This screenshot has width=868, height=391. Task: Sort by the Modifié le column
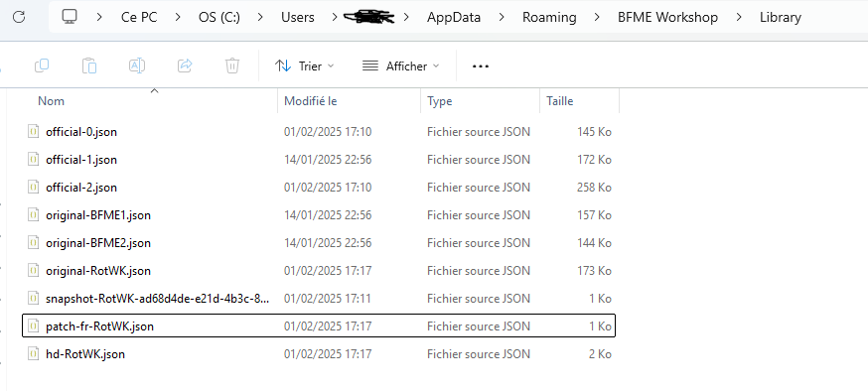click(349, 101)
